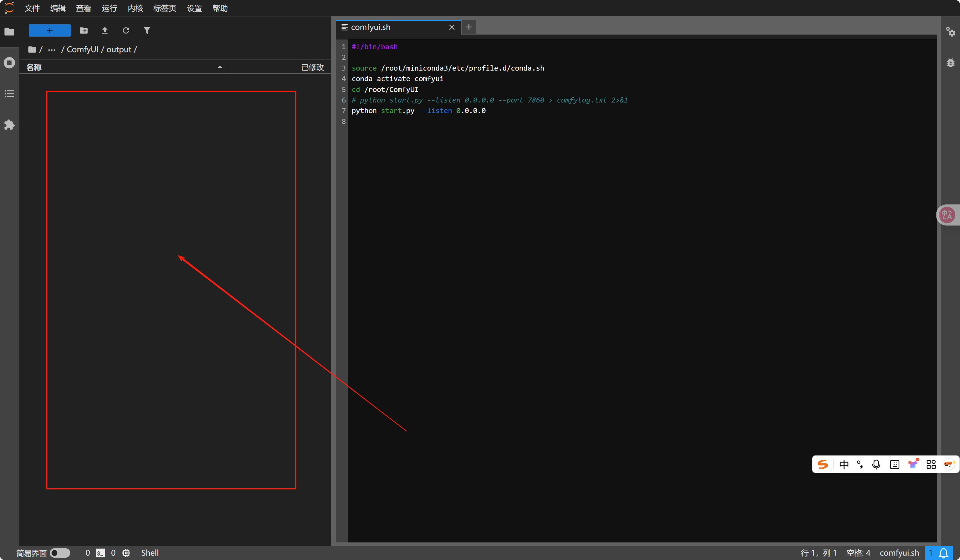Click the 行 1, 列 1 cursor position
The width and height of the screenshot is (960, 560).
(819, 553)
